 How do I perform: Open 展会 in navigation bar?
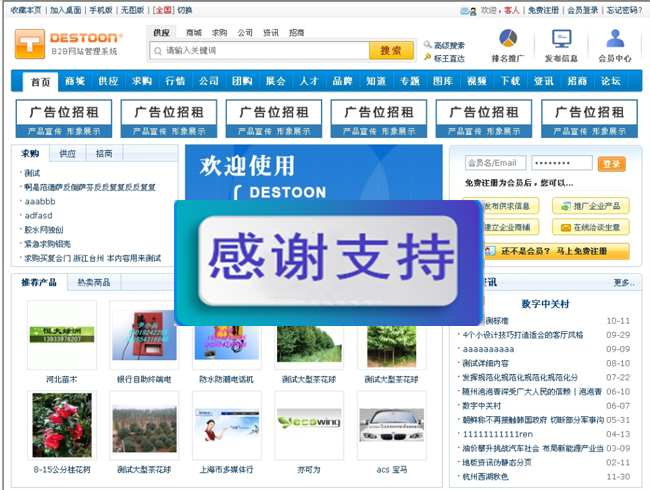276,81
